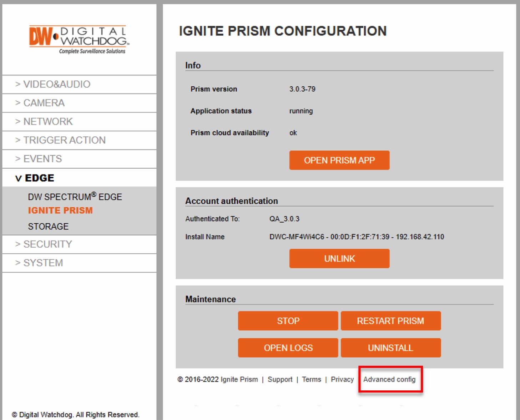Click the OPEN LOGS button

click(288, 348)
